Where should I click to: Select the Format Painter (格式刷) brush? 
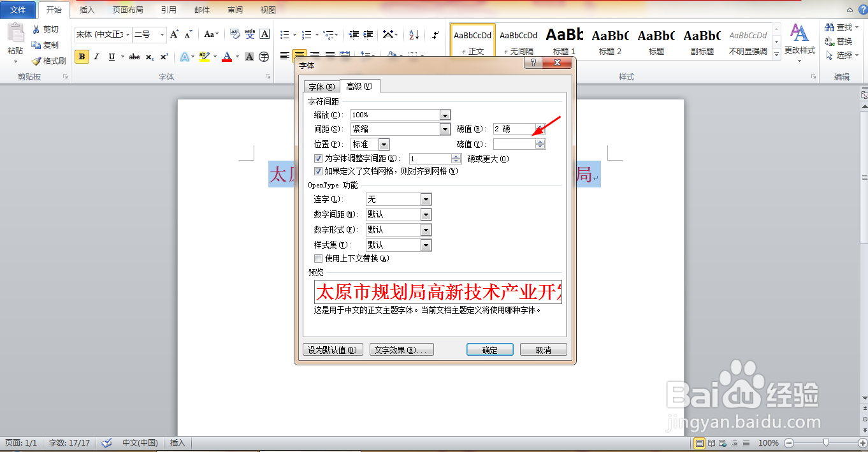tap(36, 61)
